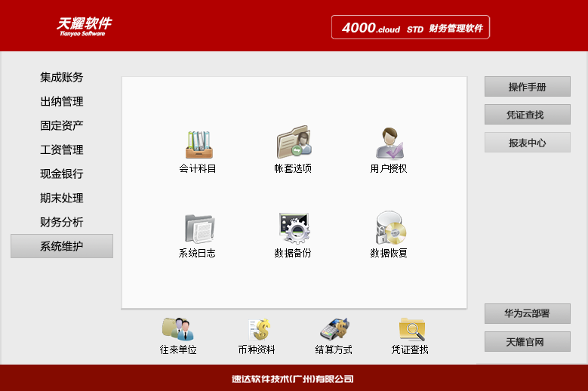This screenshot has height=391, width=588.
Task: Open the 用户授权 user icon
Action: [x=389, y=143]
